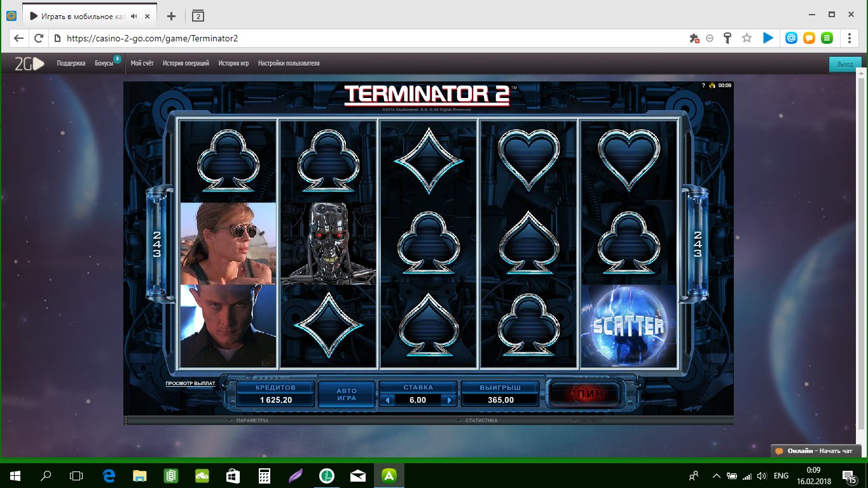Open Calculator from the taskbar
868x488 pixels.
(x=264, y=475)
